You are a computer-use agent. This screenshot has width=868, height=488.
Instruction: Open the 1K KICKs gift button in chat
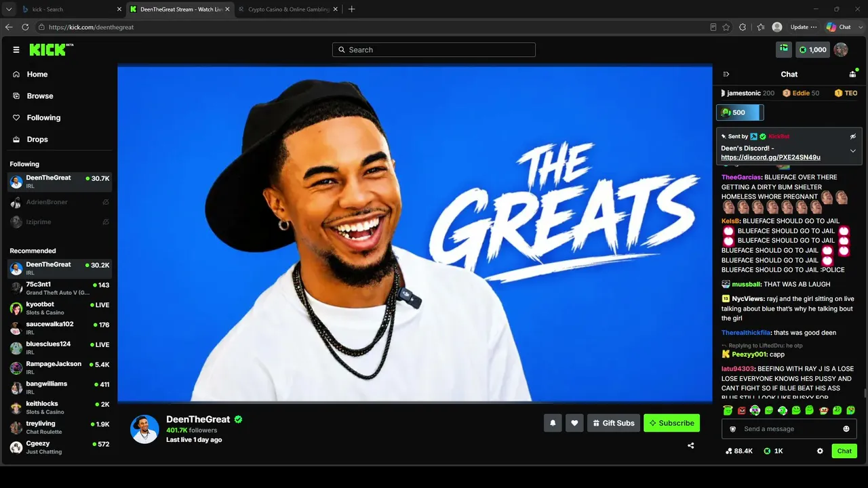coord(773,451)
